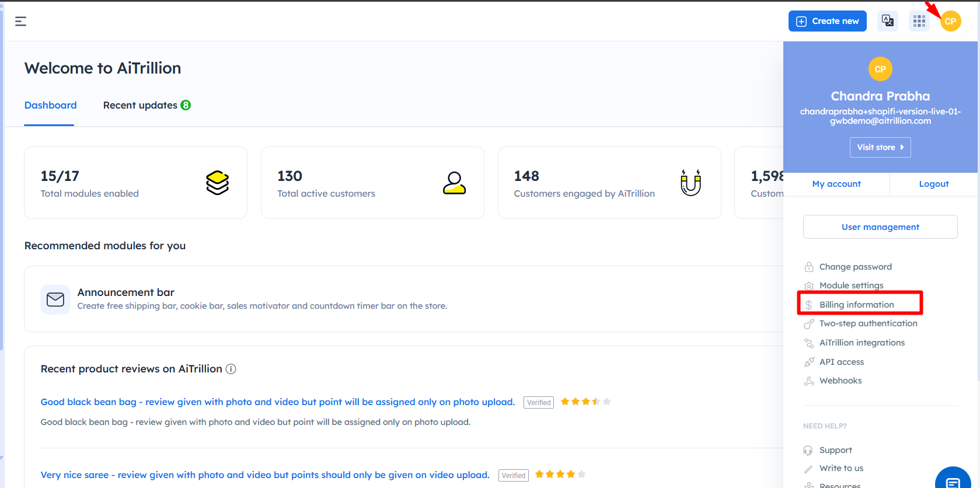The image size is (980, 488).
Task: Click the Announcement bar envelope icon
Action: tap(55, 299)
